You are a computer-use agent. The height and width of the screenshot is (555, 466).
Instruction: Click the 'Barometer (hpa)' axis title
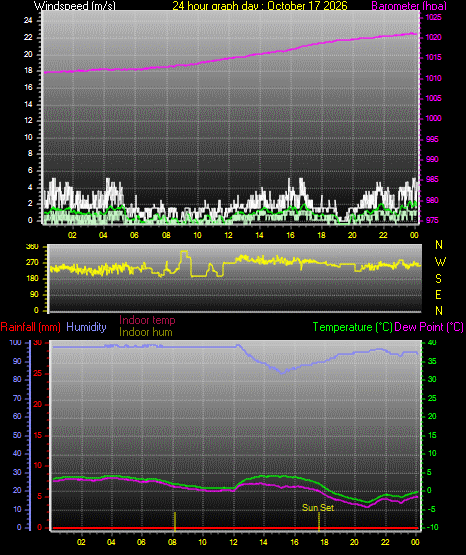pyautogui.click(x=409, y=6)
